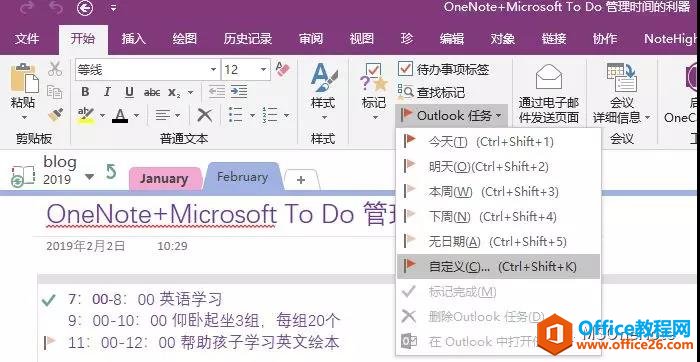Viewport: 700px width, 362px height.
Task: Select 自定义 (Ctrl+Shift+K) custom flag option
Action: click(x=498, y=266)
